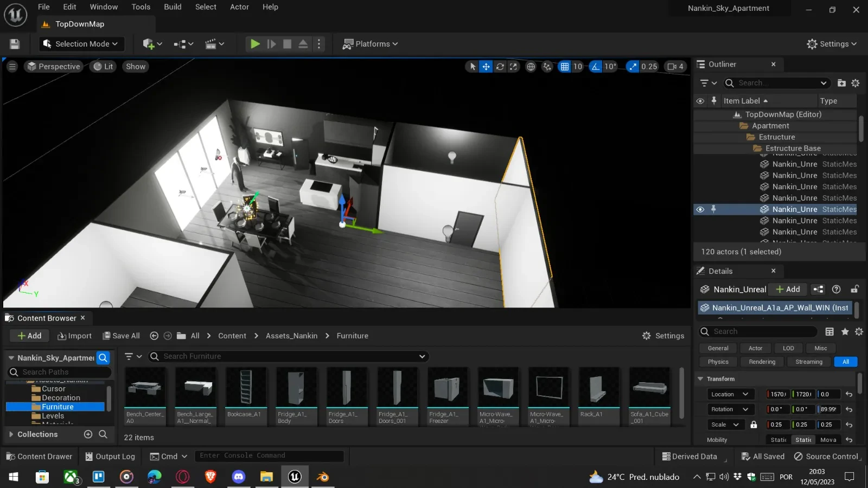This screenshot has width=868, height=488.
Task: Select the Physics filter in Details
Action: pyautogui.click(x=718, y=362)
